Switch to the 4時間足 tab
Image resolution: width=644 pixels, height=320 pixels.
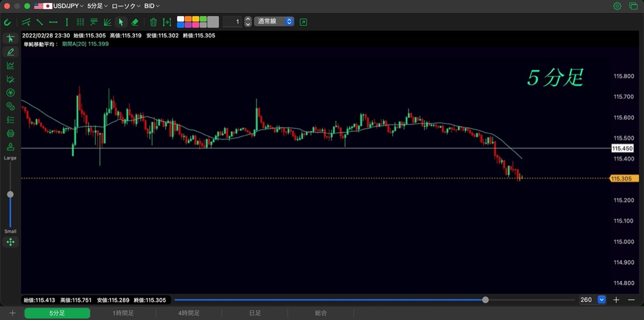[189, 313]
